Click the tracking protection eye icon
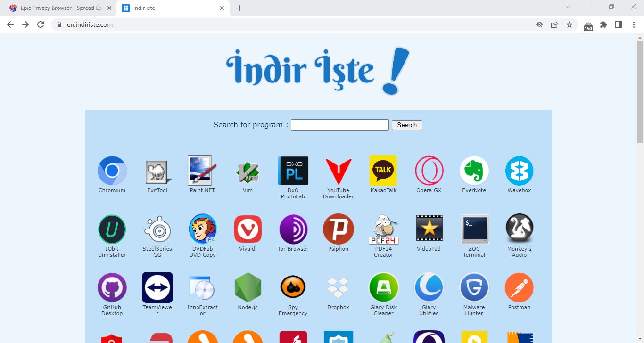644x343 pixels. [539, 24]
